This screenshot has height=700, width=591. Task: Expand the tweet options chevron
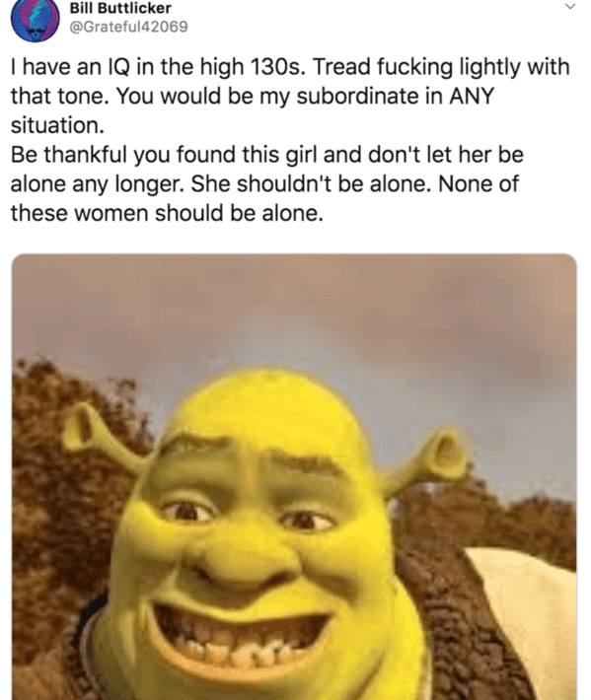click(570, 6)
